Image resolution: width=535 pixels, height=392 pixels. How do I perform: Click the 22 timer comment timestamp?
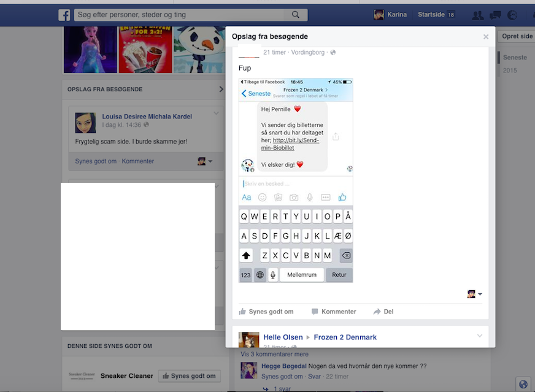click(x=337, y=376)
